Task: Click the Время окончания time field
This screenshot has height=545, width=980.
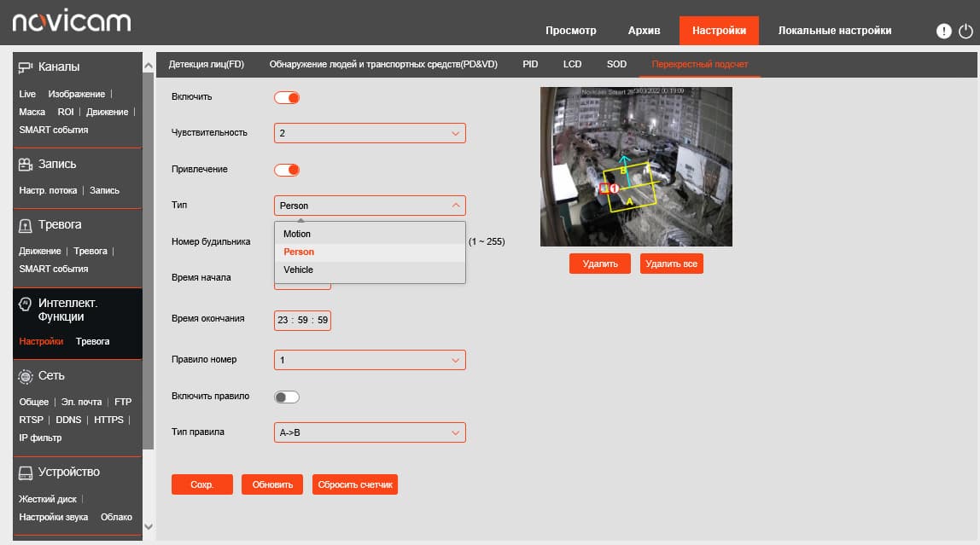Action: click(302, 320)
